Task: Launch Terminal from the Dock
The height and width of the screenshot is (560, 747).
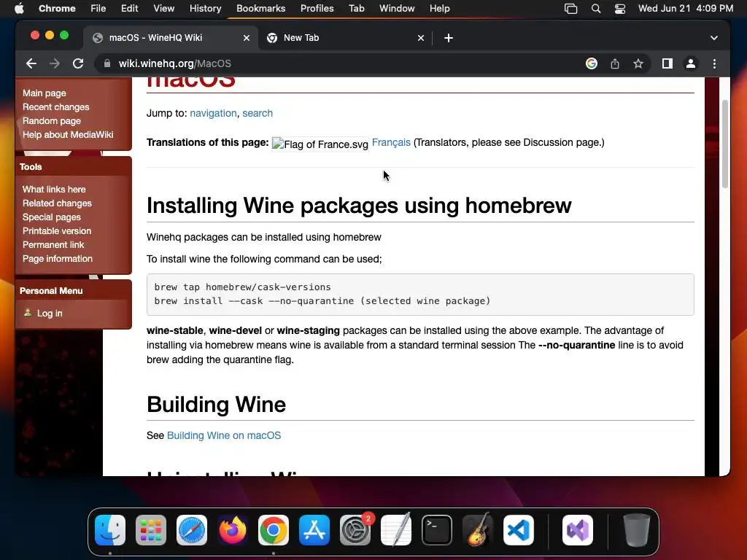Action: tap(437, 530)
